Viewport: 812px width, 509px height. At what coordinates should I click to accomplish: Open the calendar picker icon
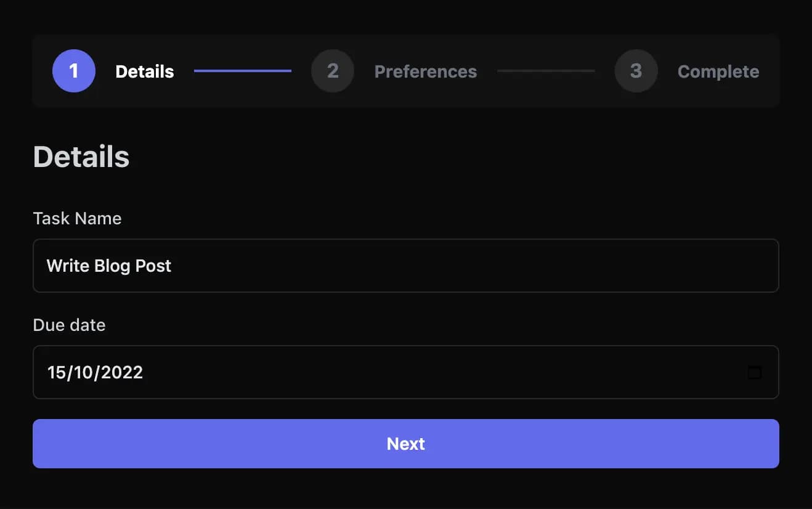(x=754, y=372)
